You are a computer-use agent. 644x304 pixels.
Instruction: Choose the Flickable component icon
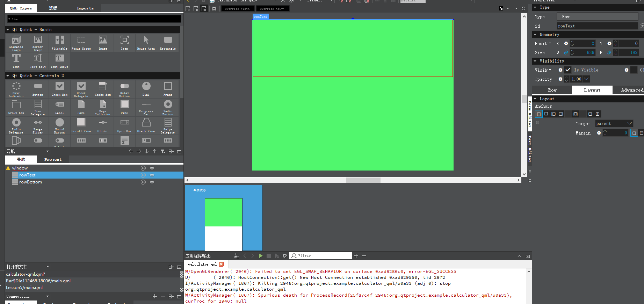59,43
